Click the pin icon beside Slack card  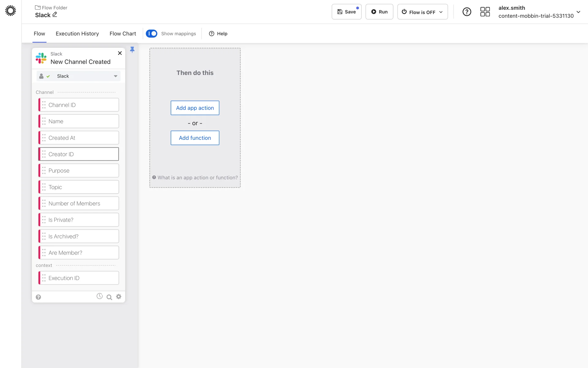tap(132, 50)
